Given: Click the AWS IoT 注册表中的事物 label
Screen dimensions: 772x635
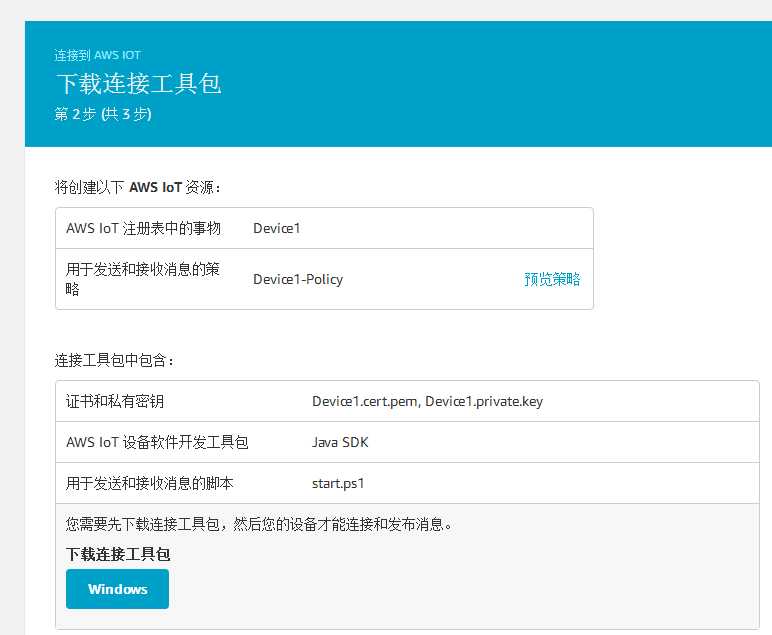Looking at the screenshot, I should (143, 228).
